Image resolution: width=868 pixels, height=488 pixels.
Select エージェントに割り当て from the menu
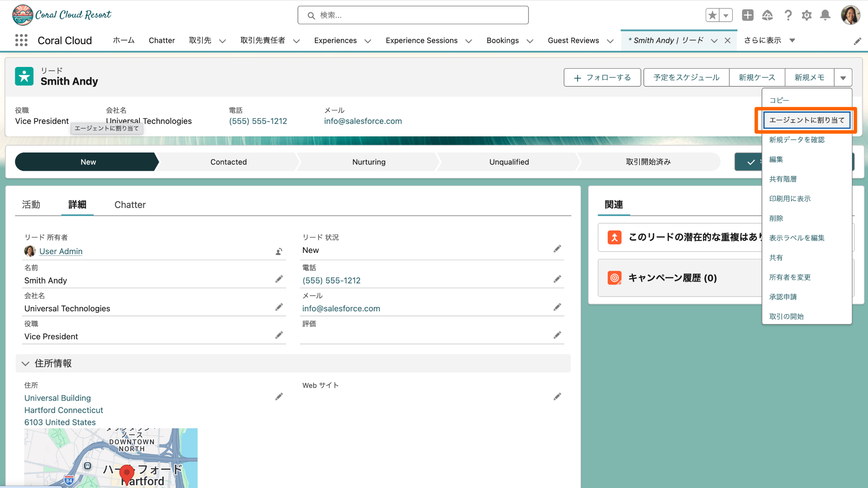click(x=807, y=120)
